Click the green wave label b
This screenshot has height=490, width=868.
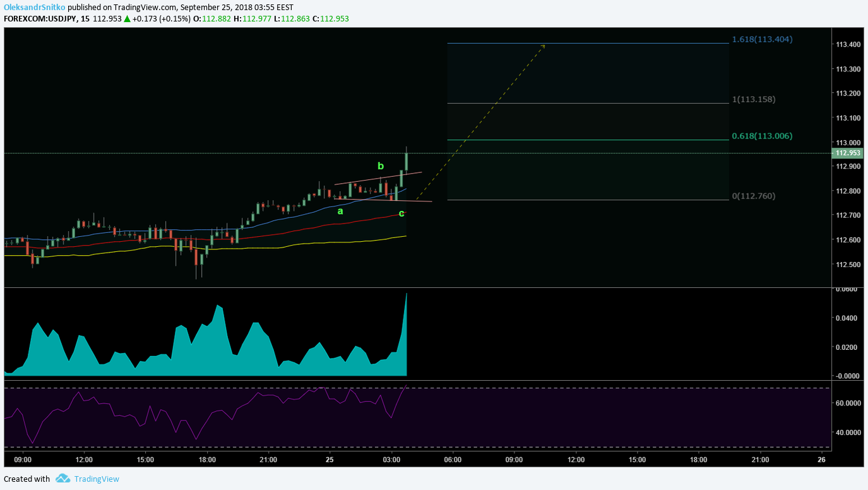pyautogui.click(x=381, y=166)
